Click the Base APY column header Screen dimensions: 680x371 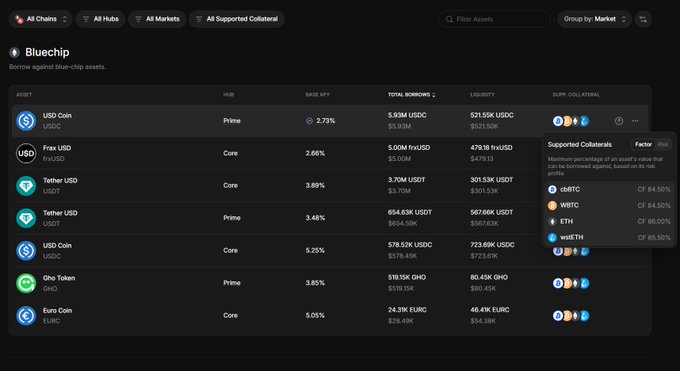click(317, 95)
